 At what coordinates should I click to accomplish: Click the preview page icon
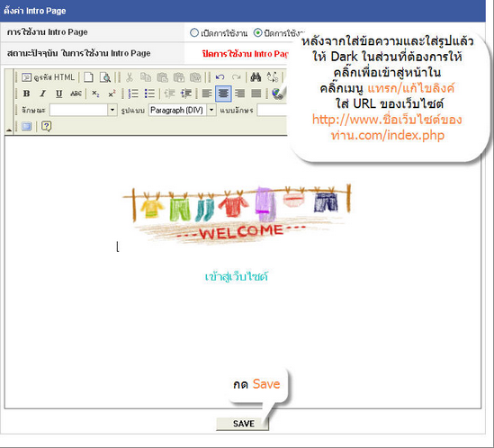click(105, 77)
